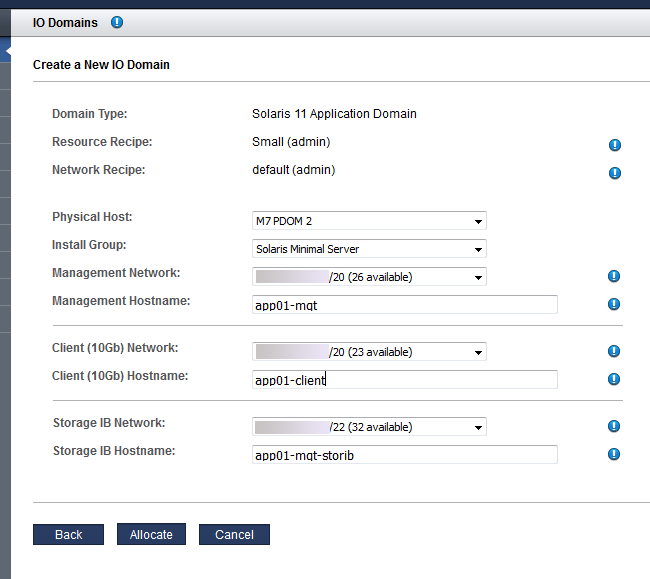Open info icon for Resource Recipe row
Viewport: 650px width, 579px height.
[x=614, y=145]
